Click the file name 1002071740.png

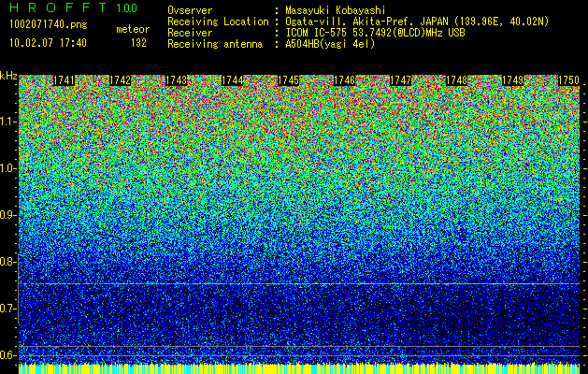click(49, 25)
